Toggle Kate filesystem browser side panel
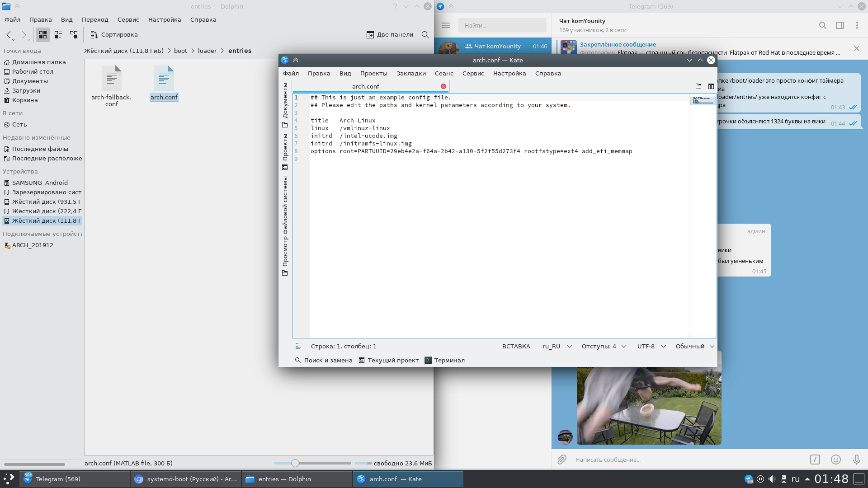The height and width of the screenshot is (488, 868). (x=285, y=225)
